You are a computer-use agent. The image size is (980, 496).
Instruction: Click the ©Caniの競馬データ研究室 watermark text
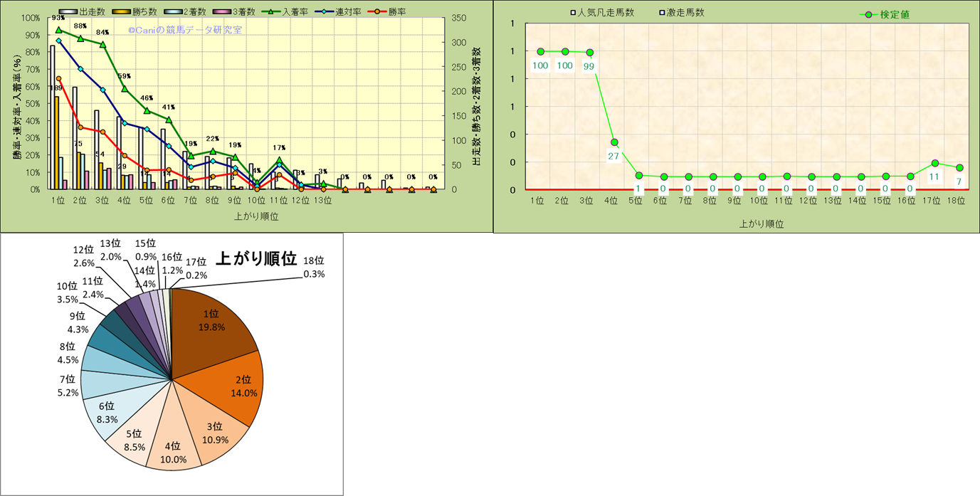(x=185, y=30)
